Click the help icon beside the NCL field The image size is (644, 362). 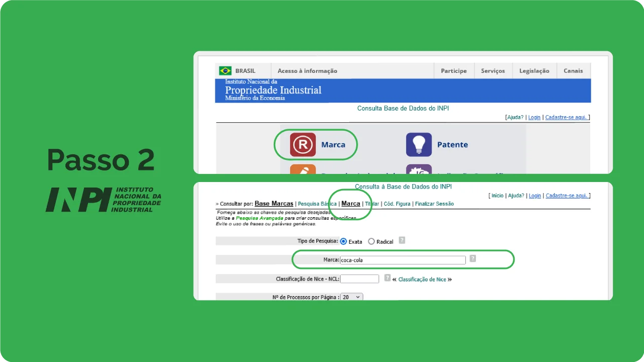(387, 278)
